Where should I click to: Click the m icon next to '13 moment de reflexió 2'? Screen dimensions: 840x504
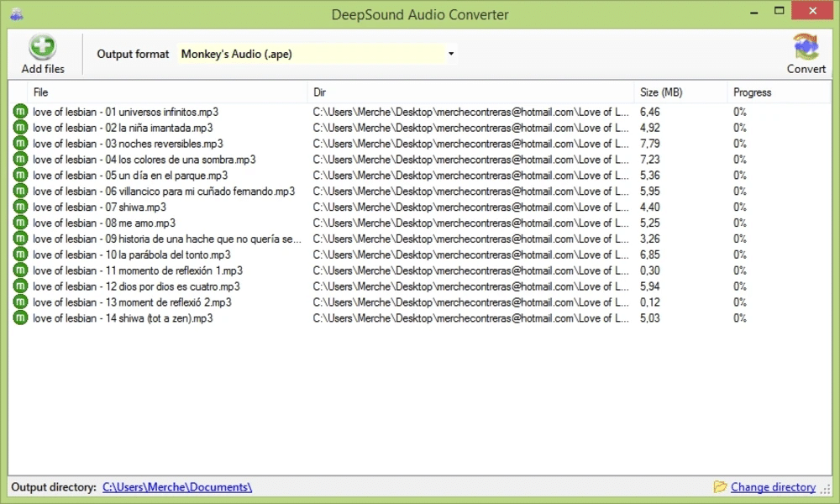click(x=19, y=302)
